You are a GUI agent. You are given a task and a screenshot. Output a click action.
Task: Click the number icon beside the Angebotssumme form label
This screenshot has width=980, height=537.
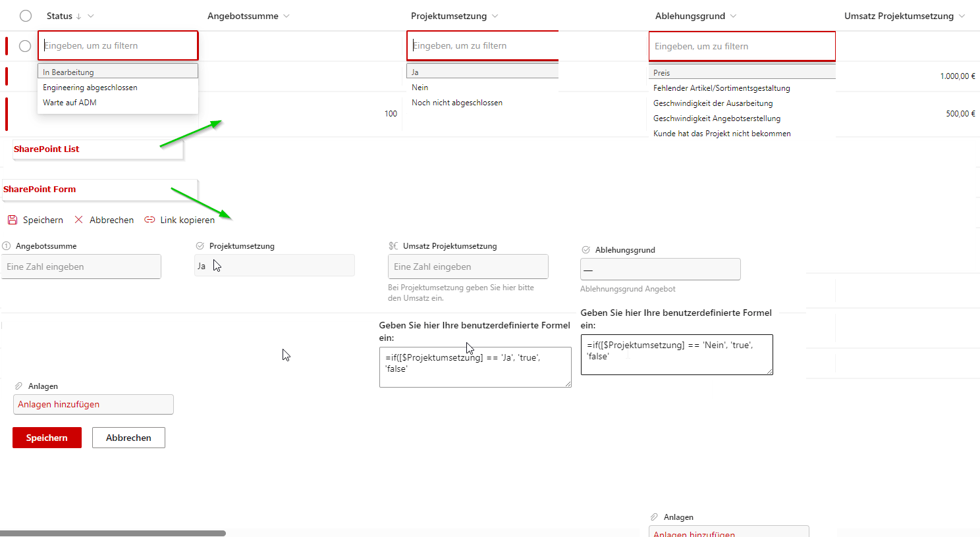pos(7,246)
